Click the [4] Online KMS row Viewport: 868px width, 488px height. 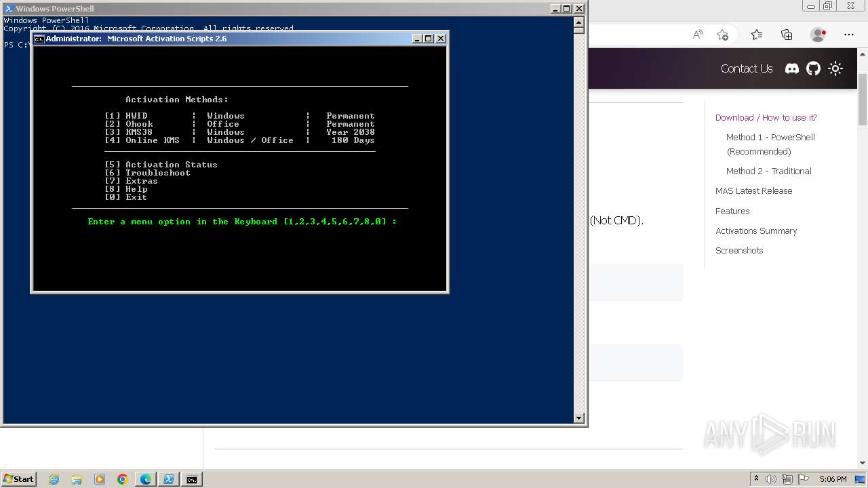coord(239,140)
